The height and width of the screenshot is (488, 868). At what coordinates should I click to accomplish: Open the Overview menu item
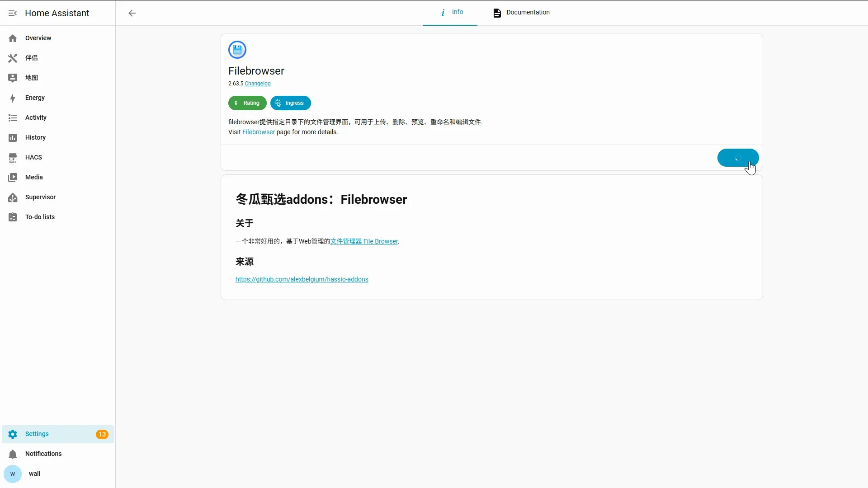[58, 38]
